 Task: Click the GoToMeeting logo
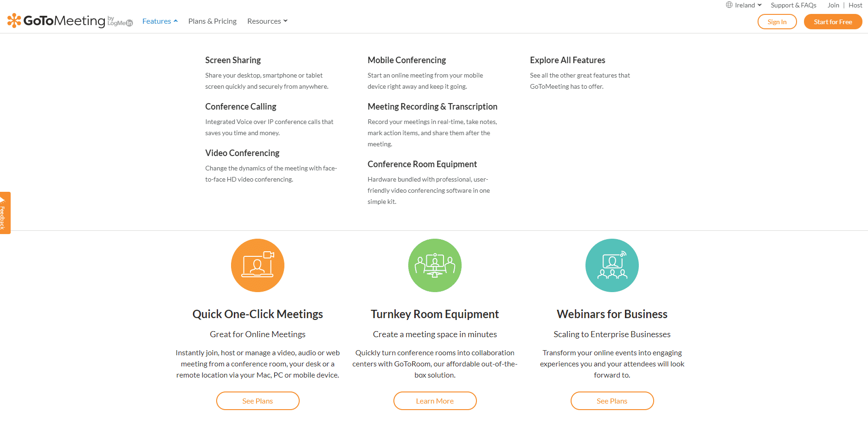70,21
